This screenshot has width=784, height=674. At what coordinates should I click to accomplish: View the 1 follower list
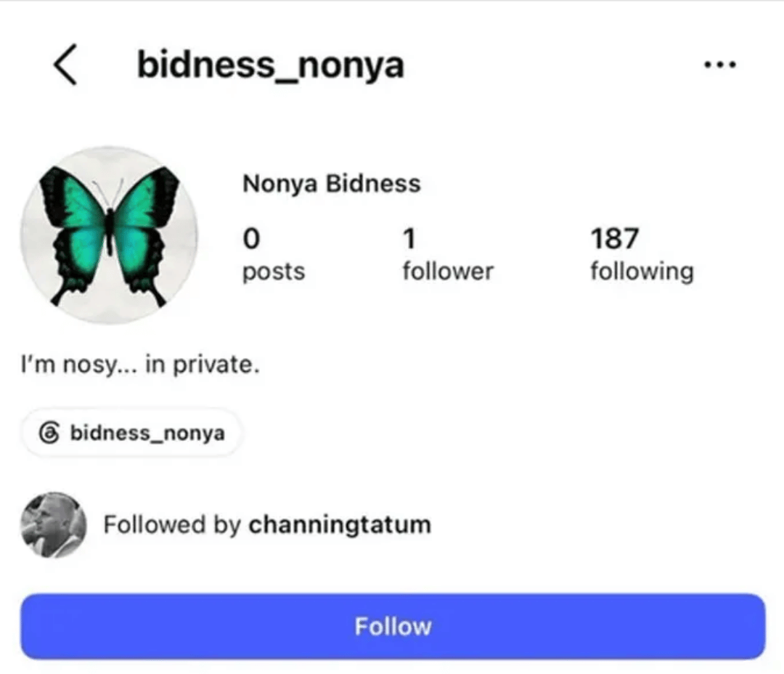point(448,254)
